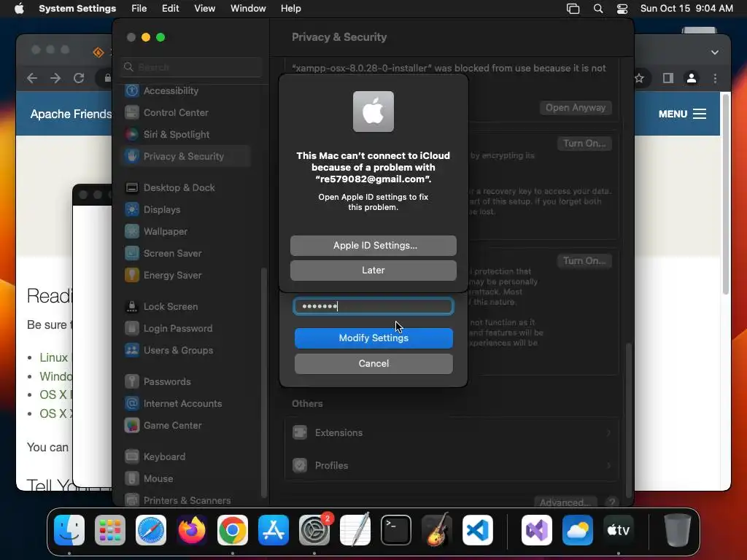
Task: Reload the page in the Chrome window
Action: [79, 78]
